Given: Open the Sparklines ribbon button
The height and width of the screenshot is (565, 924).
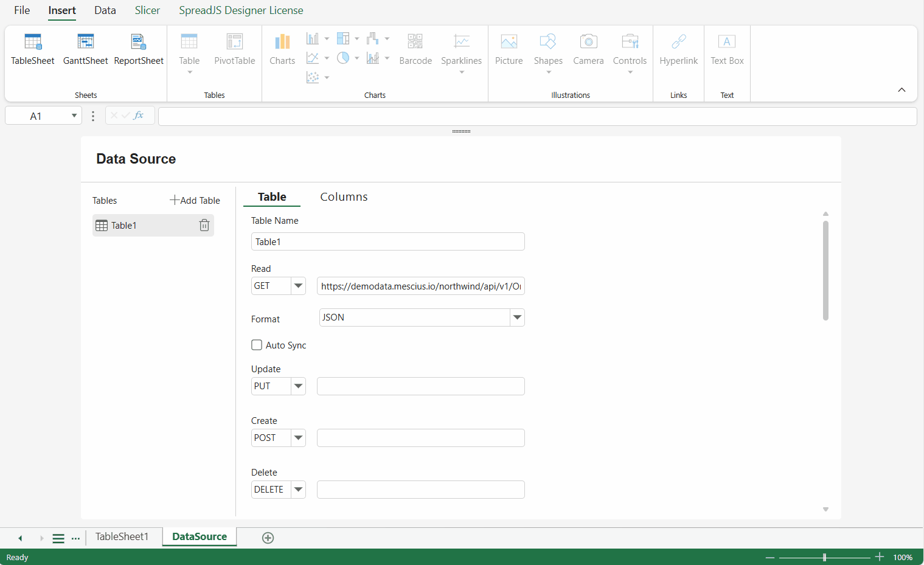Looking at the screenshot, I should coord(462,52).
